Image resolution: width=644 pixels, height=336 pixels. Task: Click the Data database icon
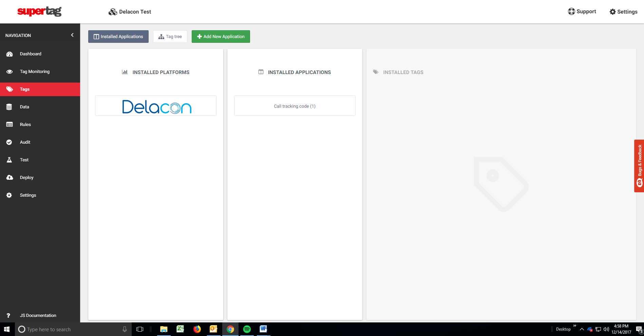(9, 107)
